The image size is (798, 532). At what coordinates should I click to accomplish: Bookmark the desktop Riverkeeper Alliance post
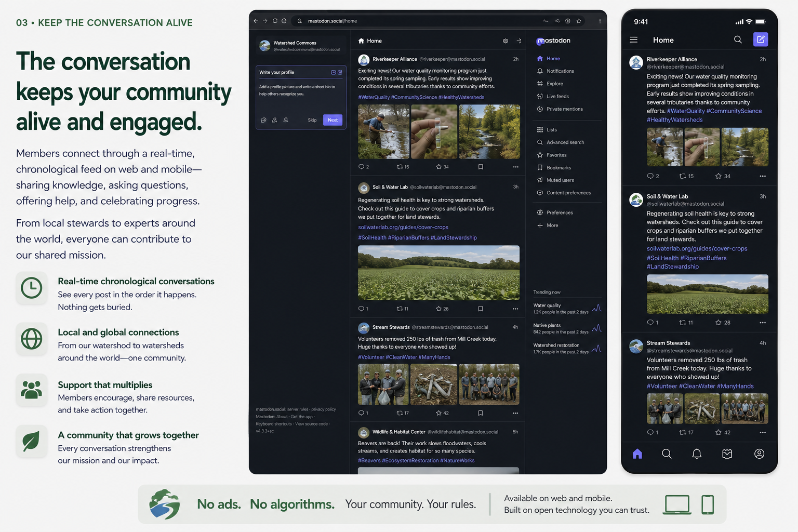(481, 167)
